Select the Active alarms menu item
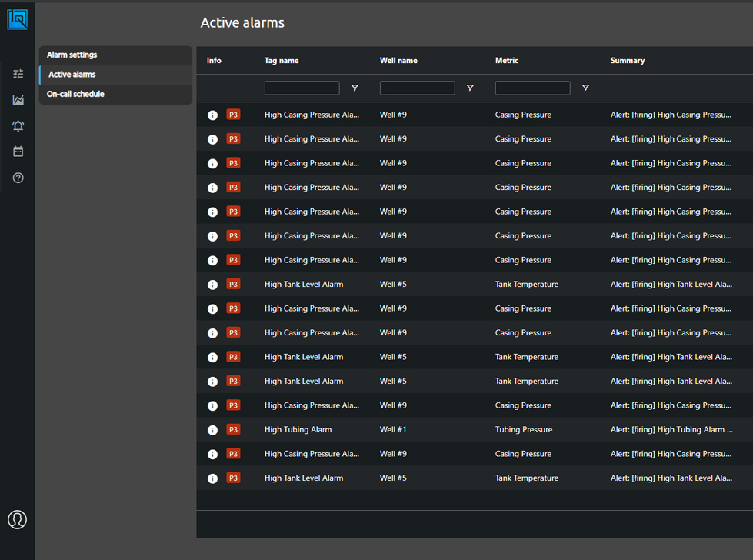 (115, 75)
